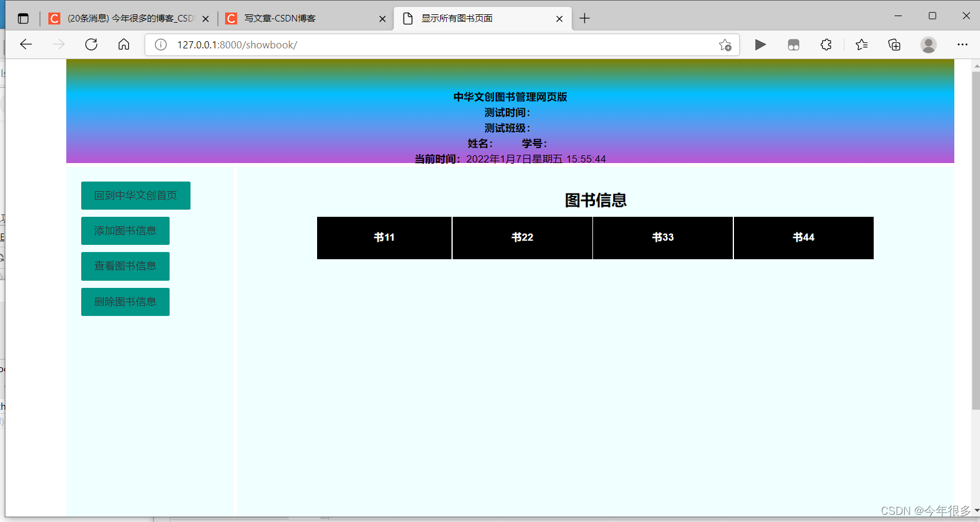The image size is (980, 522).
Task: Open the gray square extension icon
Action: (x=794, y=45)
